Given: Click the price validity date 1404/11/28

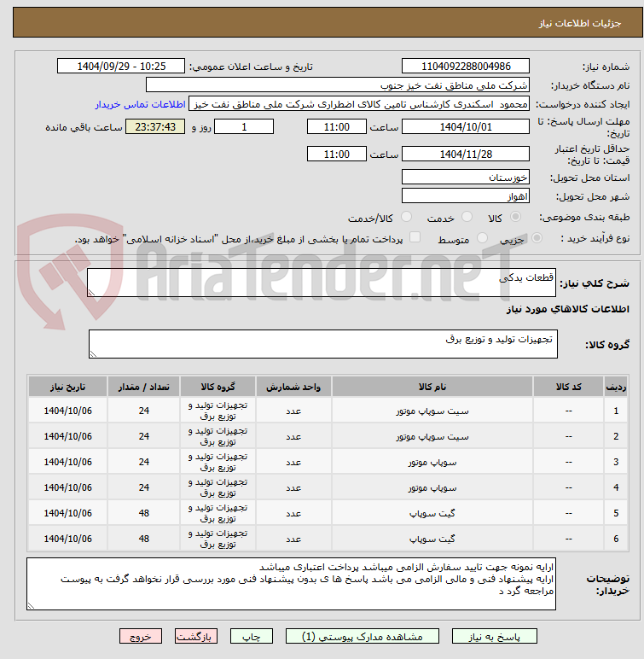Looking at the screenshot, I should [466, 154].
